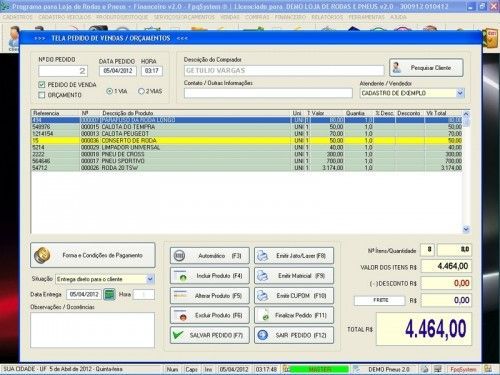
Task: Open the CADASTRO VEÍCULOS menu
Action: coord(65,17)
